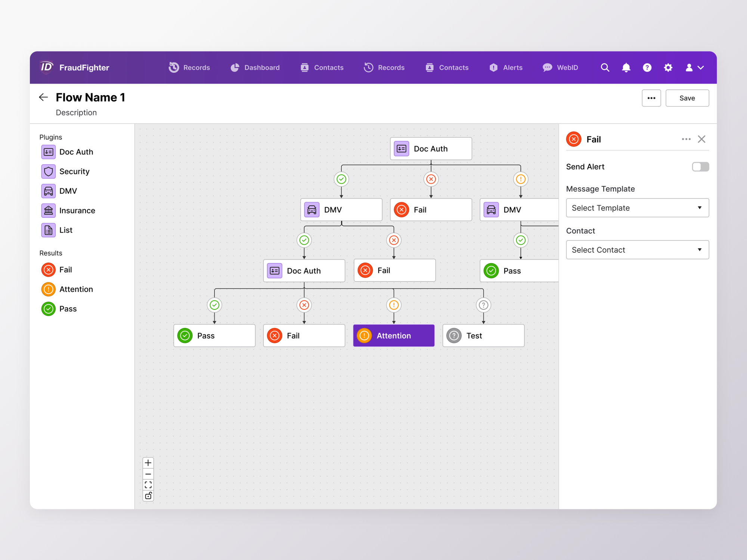Zoom in on the canvas

click(148, 463)
